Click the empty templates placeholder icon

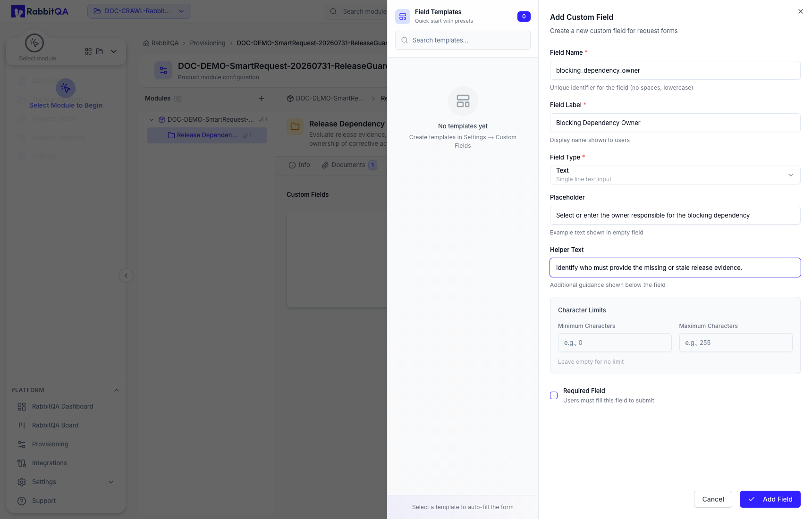463,101
